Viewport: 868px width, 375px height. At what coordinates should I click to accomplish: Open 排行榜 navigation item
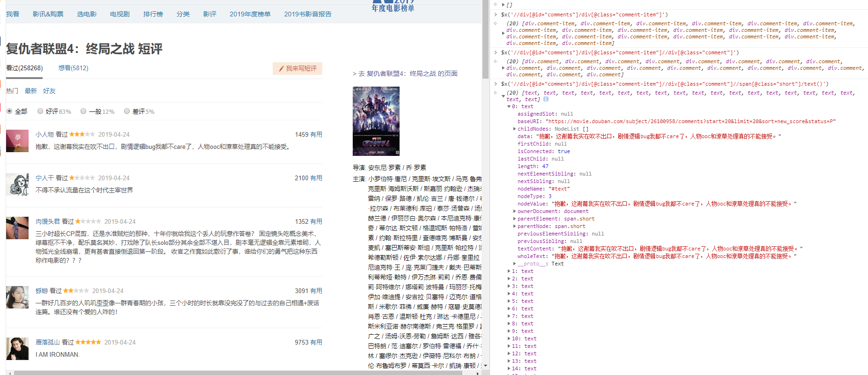(153, 14)
